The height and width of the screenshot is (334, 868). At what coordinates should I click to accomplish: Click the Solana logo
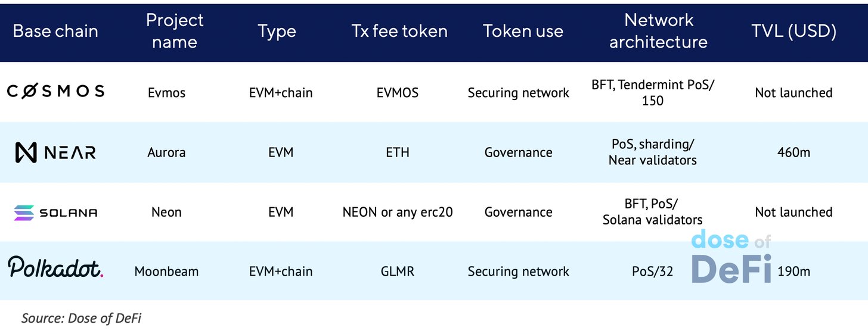click(55, 213)
